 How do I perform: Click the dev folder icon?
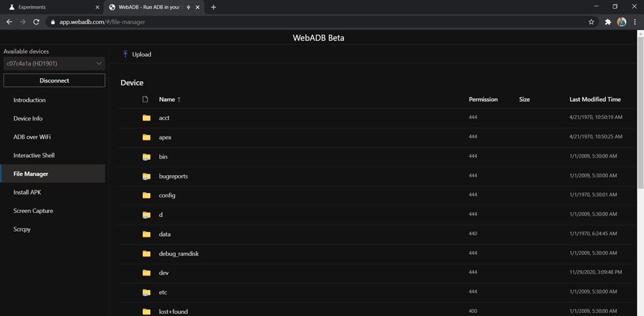tap(147, 272)
